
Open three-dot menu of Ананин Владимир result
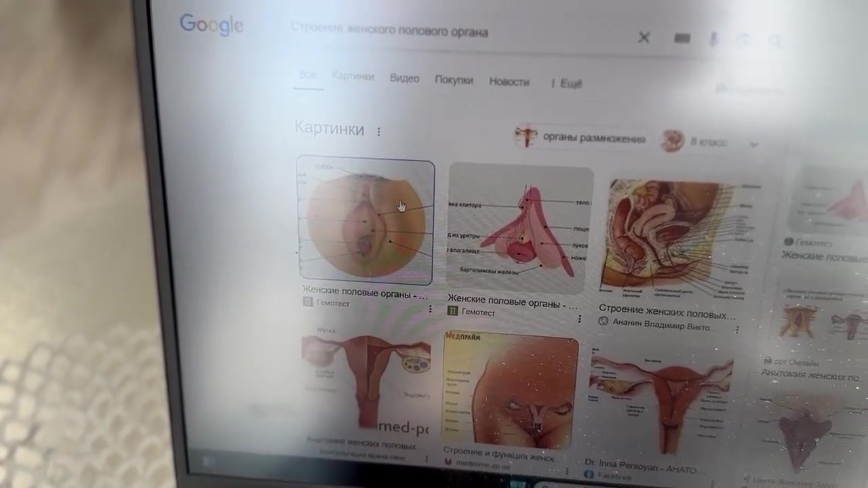click(737, 329)
